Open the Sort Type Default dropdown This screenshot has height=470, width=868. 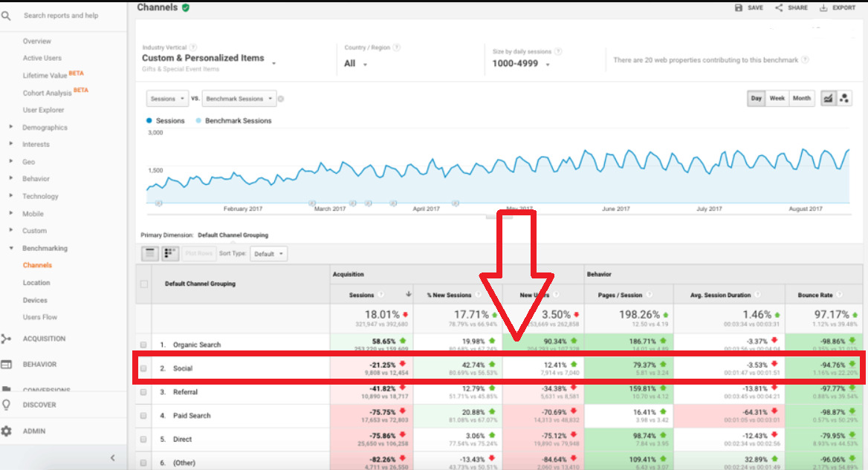pyautogui.click(x=268, y=253)
